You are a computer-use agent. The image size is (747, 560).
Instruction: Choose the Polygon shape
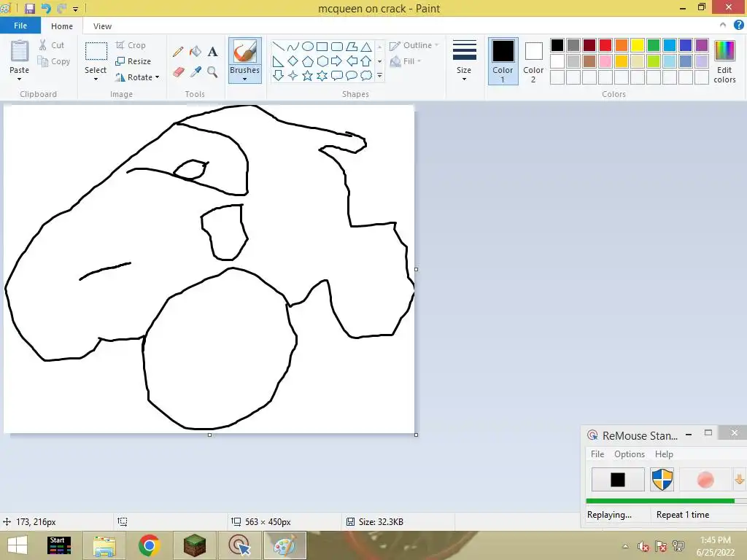(352, 46)
